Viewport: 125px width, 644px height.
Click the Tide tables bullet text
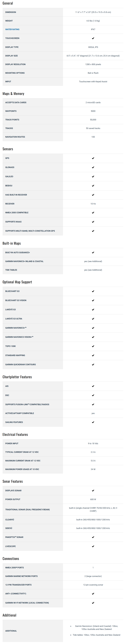96,635
